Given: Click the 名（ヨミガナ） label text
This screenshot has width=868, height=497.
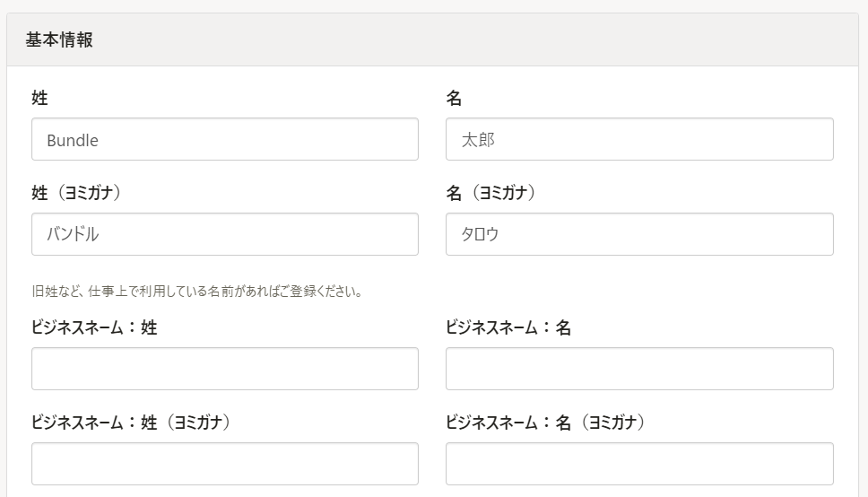Looking at the screenshot, I should [x=490, y=193].
